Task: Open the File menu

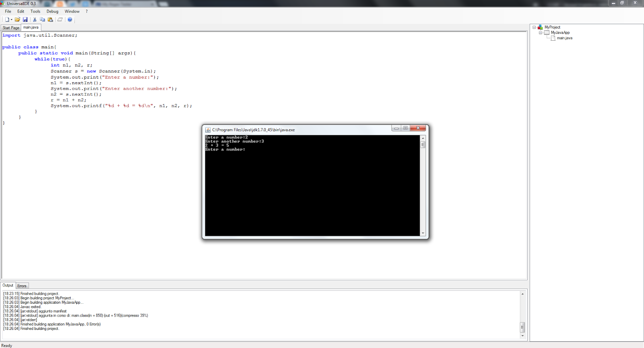Action: click(8, 11)
